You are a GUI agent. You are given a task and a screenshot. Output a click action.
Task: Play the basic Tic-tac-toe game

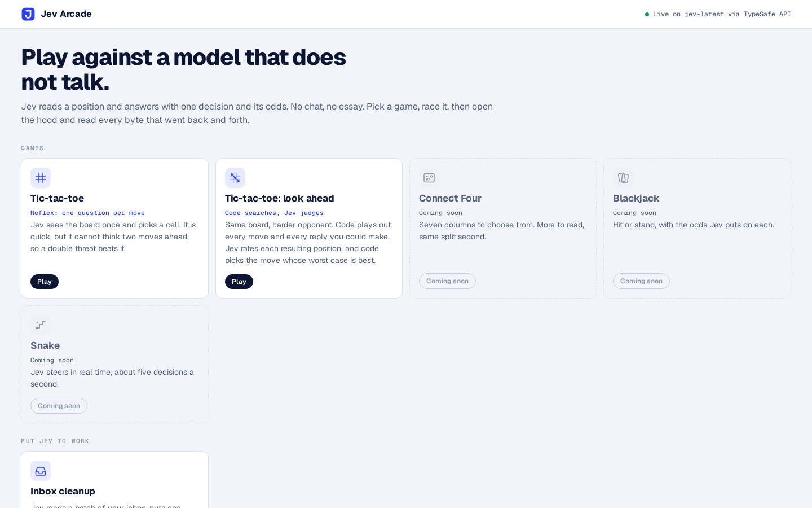coord(45,282)
